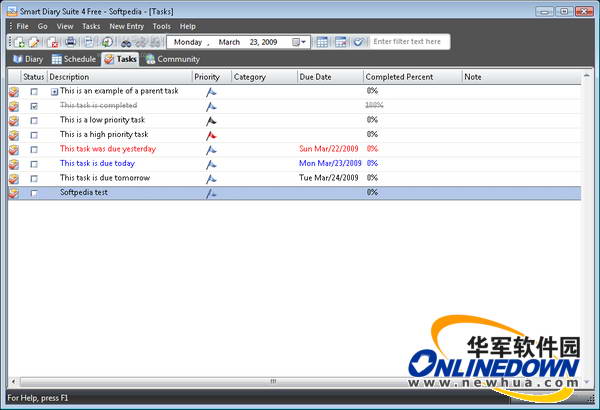This screenshot has height=410, width=600.
Task: Sort by Status column header
Action: point(34,77)
